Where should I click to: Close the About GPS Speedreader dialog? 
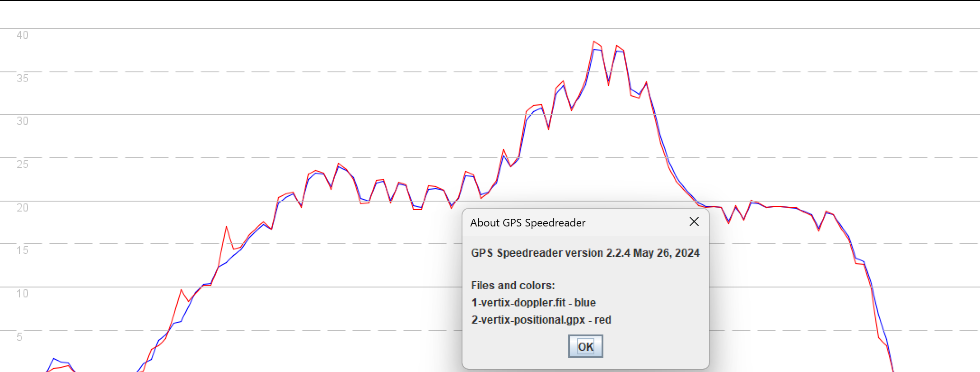[x=694, y=221]
